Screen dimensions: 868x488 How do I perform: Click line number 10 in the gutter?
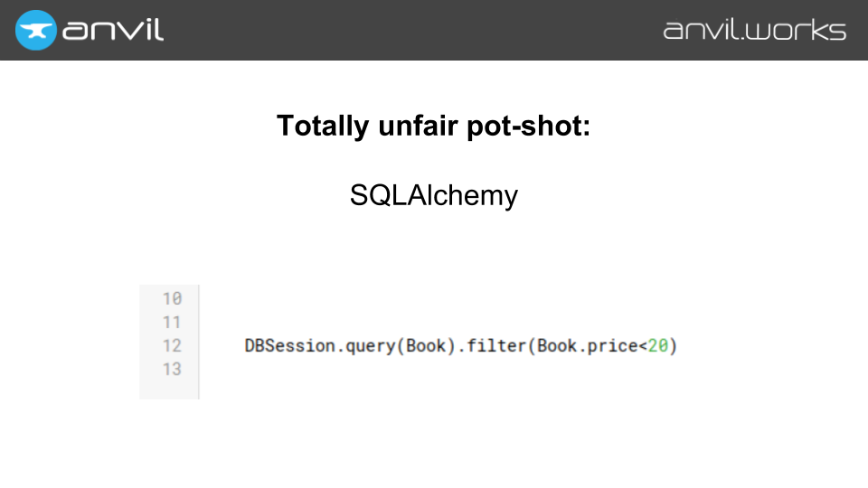[x=172, y=299]
